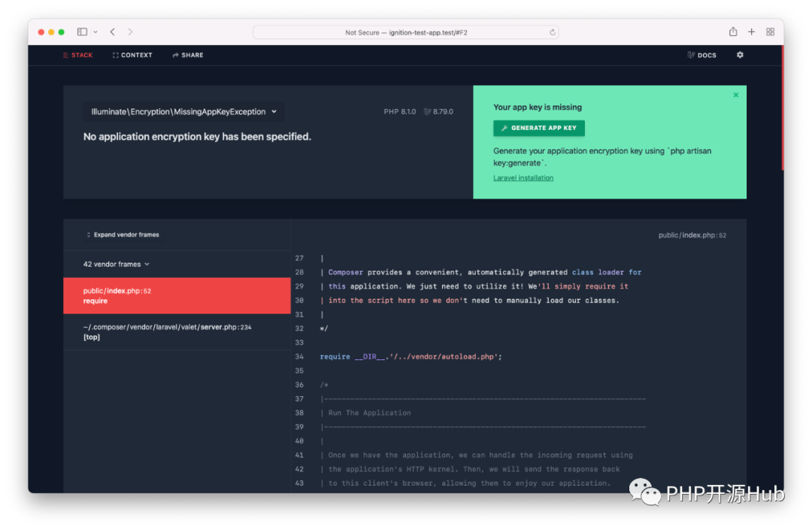Click the Safari address bar
Screen dimensions: 812x530
(405, 32)
